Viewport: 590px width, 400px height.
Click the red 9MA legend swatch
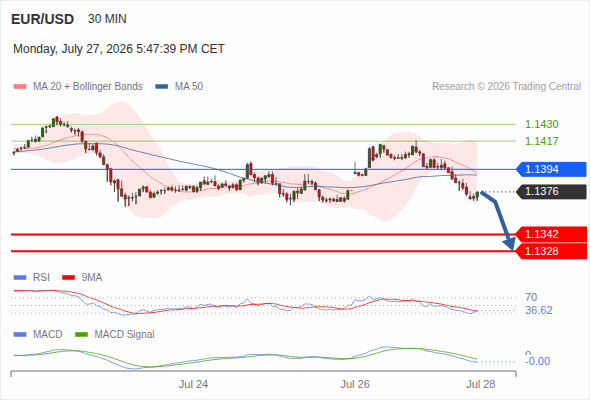point(68,278)
